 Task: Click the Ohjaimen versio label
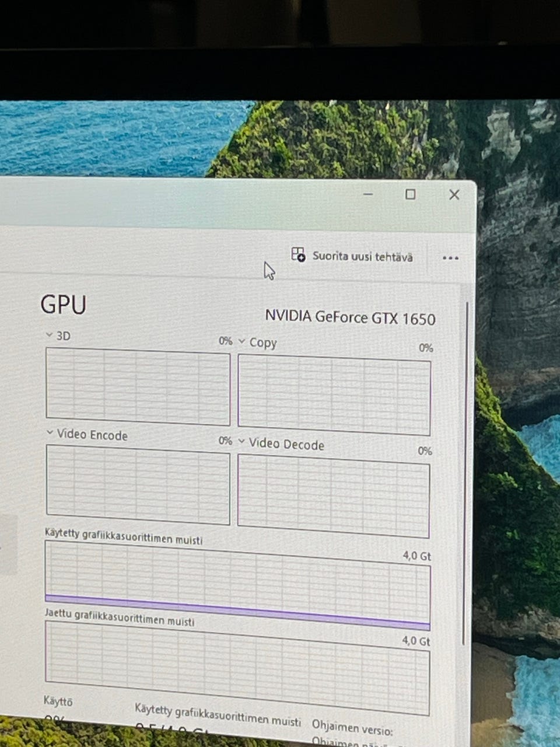(352, 728)
